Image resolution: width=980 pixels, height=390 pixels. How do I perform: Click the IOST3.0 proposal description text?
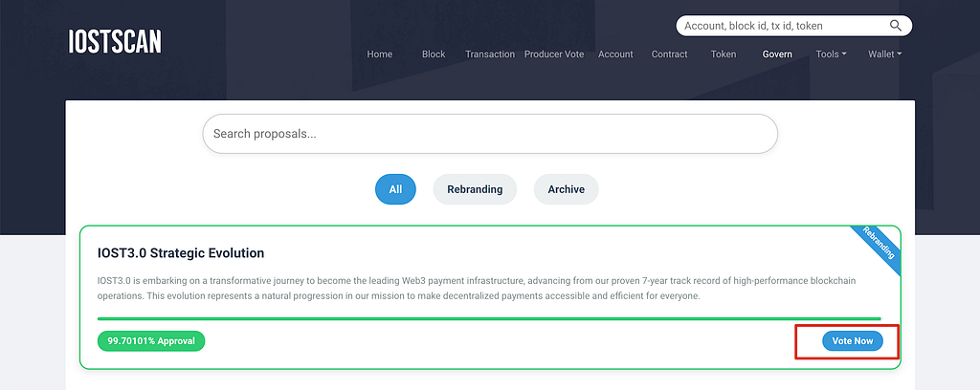point(477,289)
